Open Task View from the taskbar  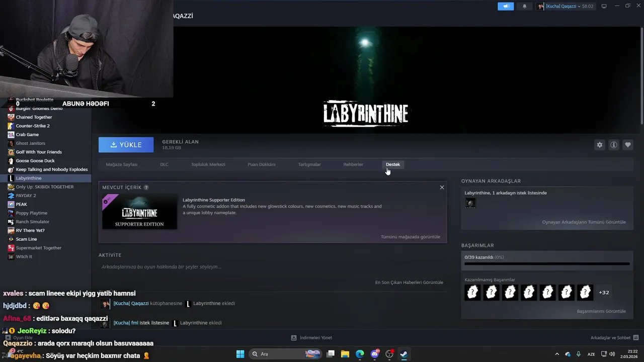coord(331,354)
